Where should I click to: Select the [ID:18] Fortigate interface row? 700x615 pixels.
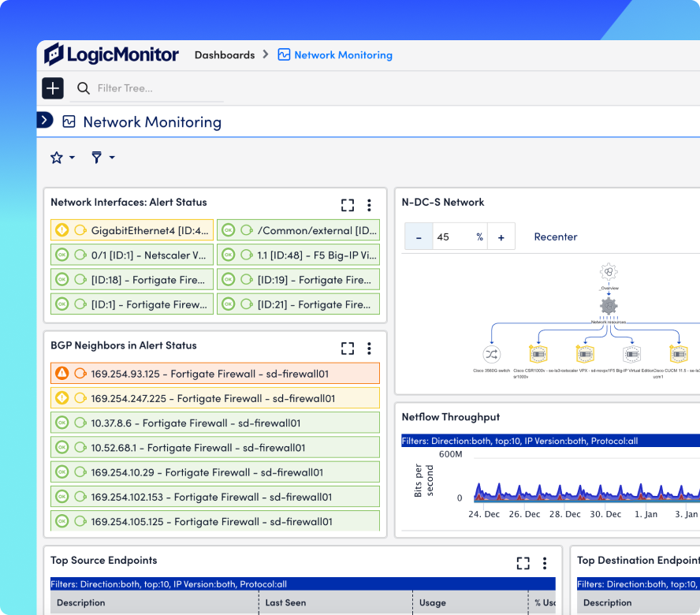(x=132, y=280)
